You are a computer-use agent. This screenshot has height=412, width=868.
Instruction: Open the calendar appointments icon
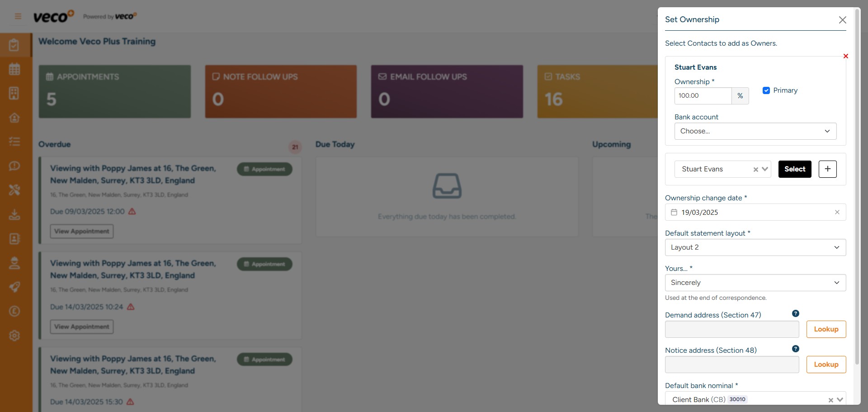click(x=15, y=69)
